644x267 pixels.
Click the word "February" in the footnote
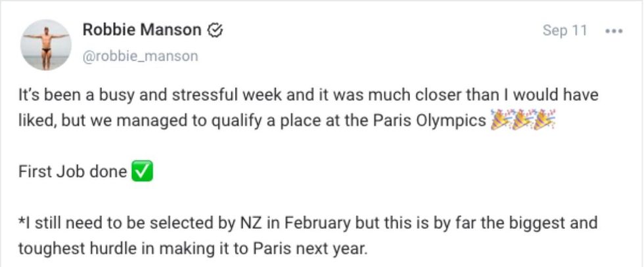tap(315, 223)
